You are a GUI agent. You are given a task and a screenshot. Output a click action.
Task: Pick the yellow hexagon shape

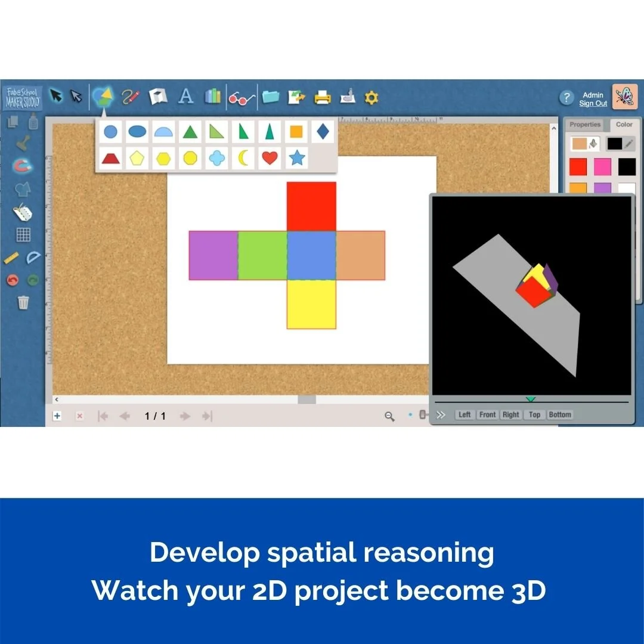163,158
